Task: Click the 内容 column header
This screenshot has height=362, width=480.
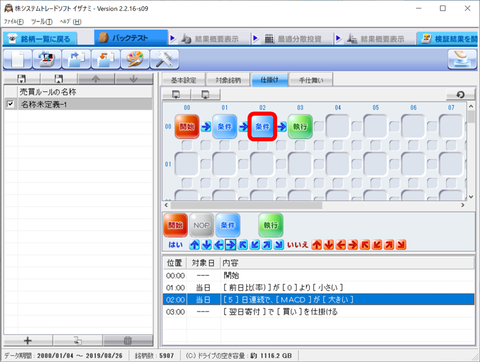Action: tap(347, 263)
